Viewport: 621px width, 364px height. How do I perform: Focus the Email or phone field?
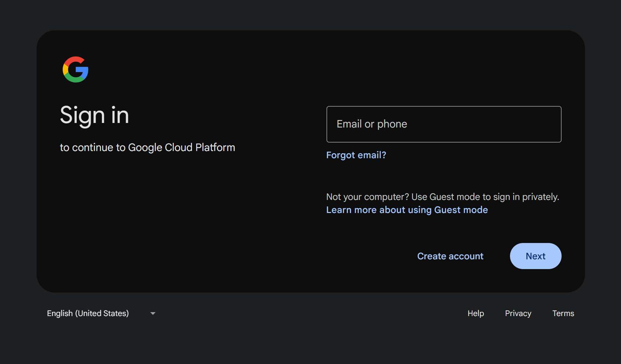444,124
